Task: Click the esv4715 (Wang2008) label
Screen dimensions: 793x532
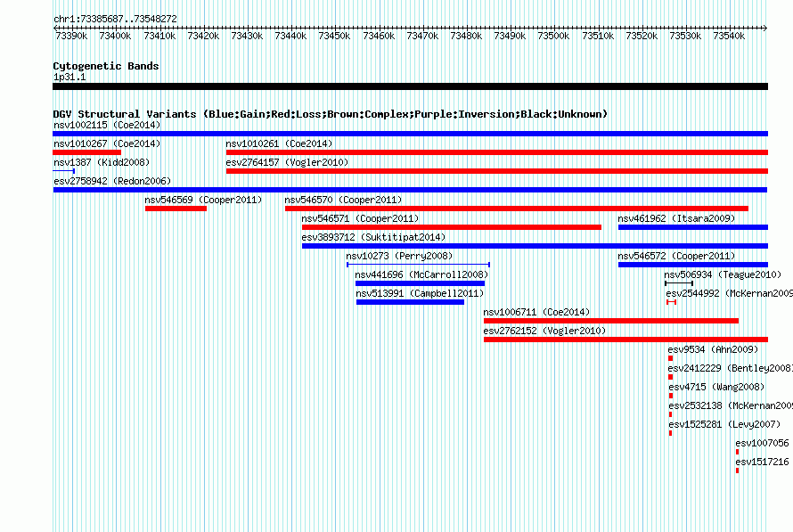Action: coord(716,387)
